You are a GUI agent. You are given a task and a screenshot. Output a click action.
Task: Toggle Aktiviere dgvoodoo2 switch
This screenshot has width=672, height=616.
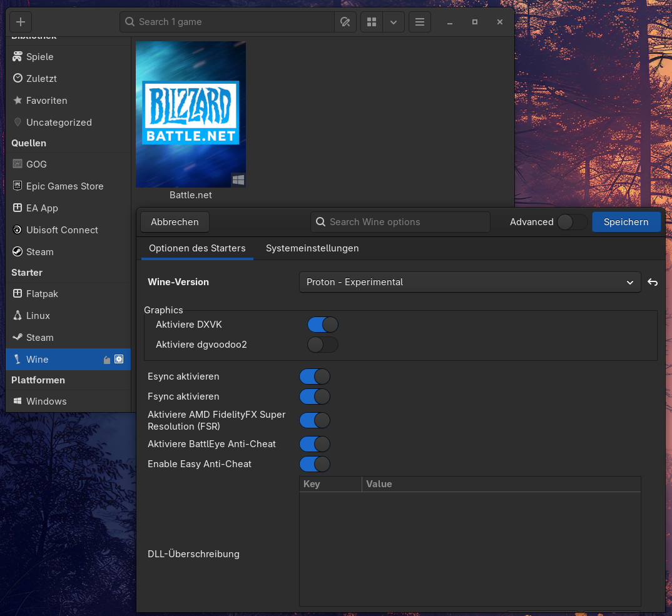(323, 345)
